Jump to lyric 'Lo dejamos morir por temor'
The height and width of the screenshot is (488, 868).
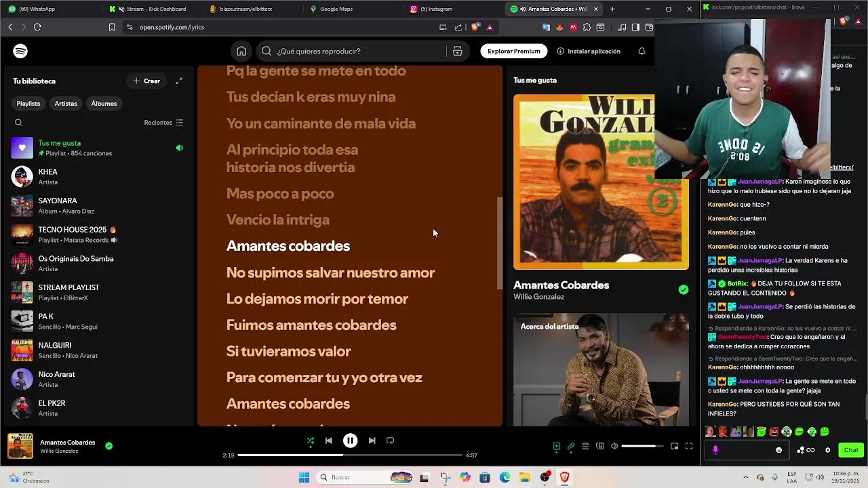point(317,299)
